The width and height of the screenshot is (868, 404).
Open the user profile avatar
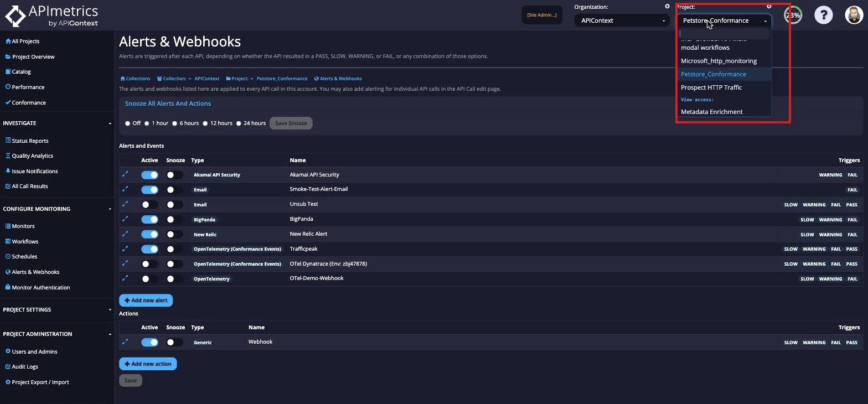[x=854, y=15]
